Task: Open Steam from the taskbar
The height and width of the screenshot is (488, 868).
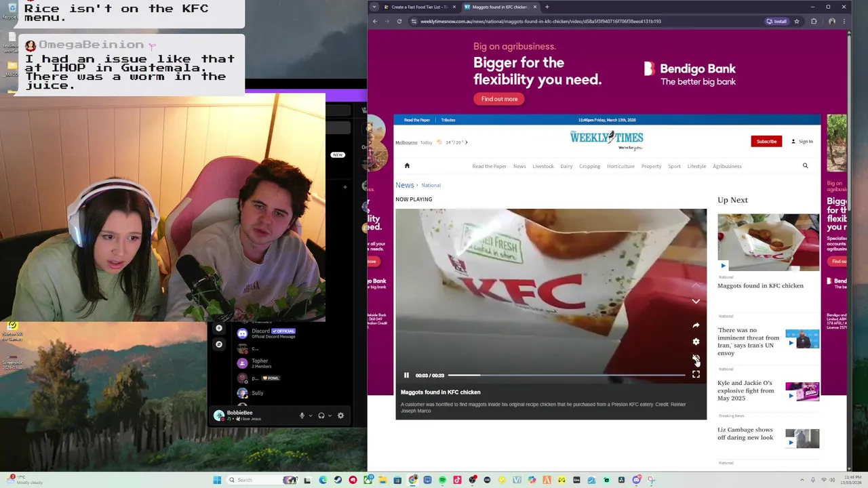Action: [338, 480]
